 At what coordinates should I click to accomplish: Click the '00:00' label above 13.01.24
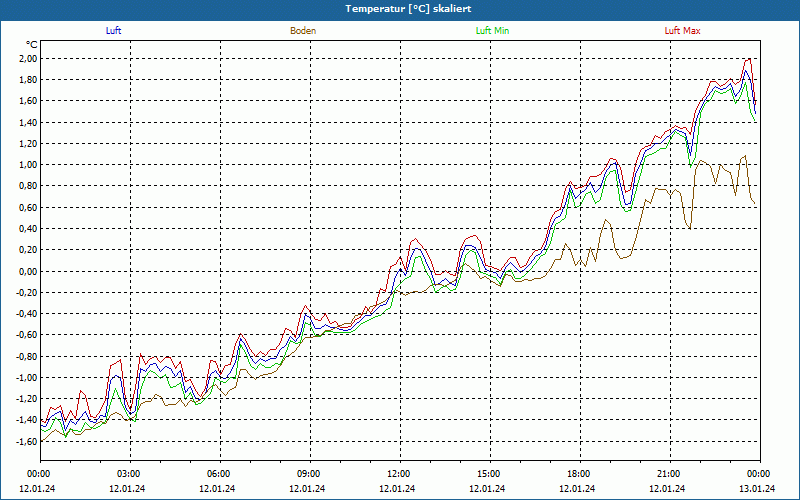click(x=759, y=474)
